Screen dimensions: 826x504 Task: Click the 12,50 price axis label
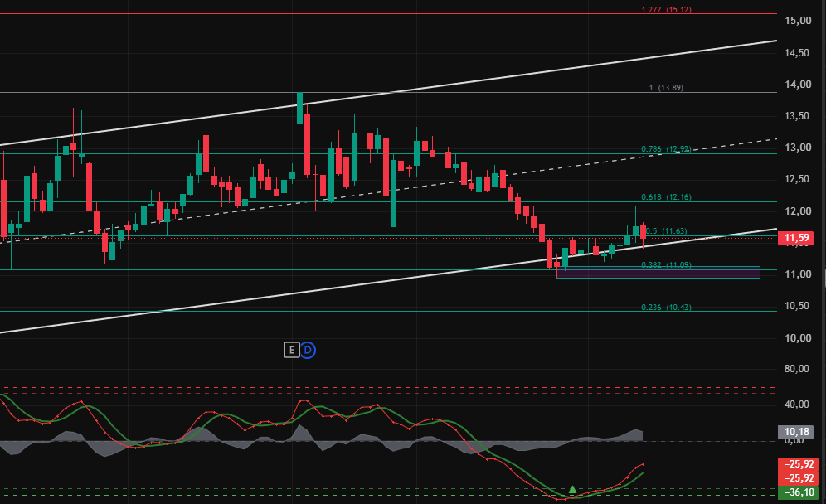[798, 179]
